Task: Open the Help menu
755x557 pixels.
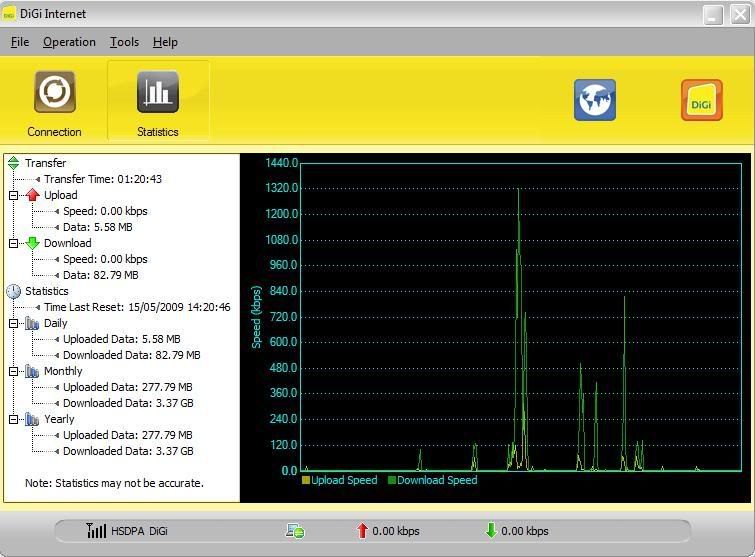Action: [165, 42]
